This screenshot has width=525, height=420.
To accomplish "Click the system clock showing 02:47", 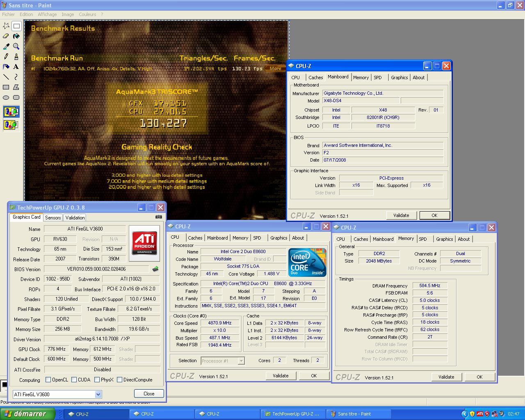I will click(514, 414).
